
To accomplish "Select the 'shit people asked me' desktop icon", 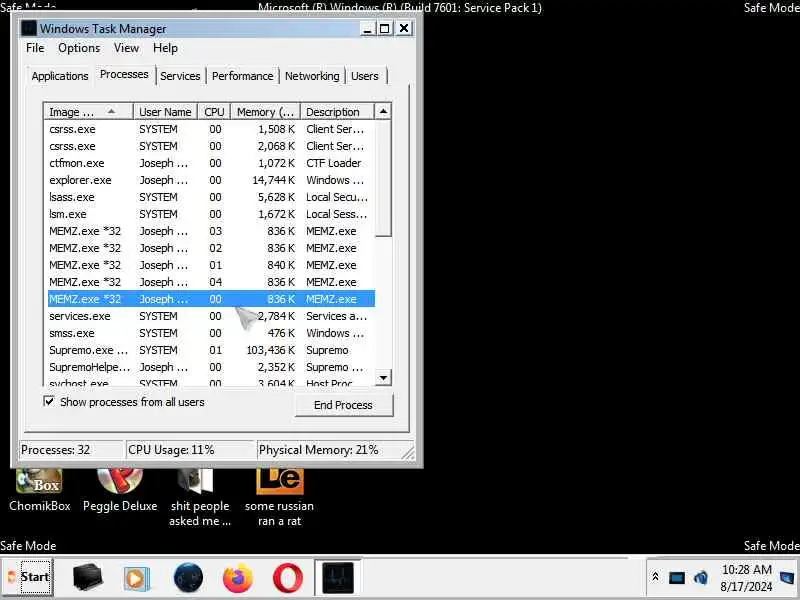I will tap(199, 498).
